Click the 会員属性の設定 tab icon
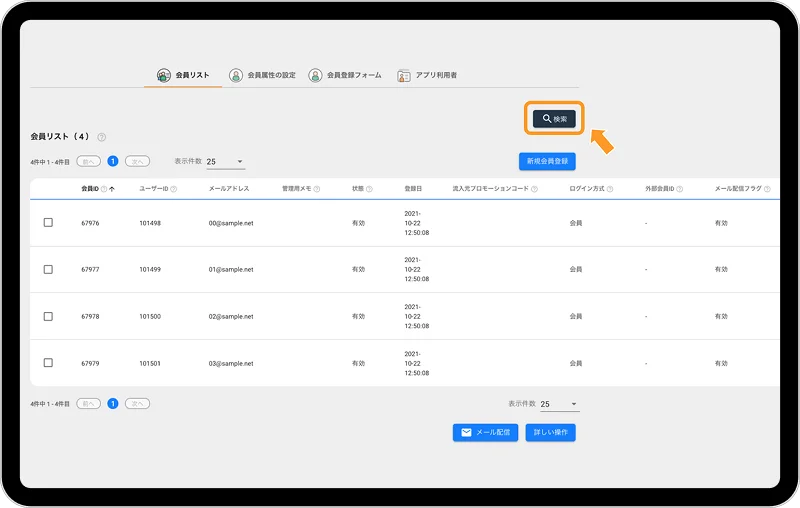 point(236,75)
